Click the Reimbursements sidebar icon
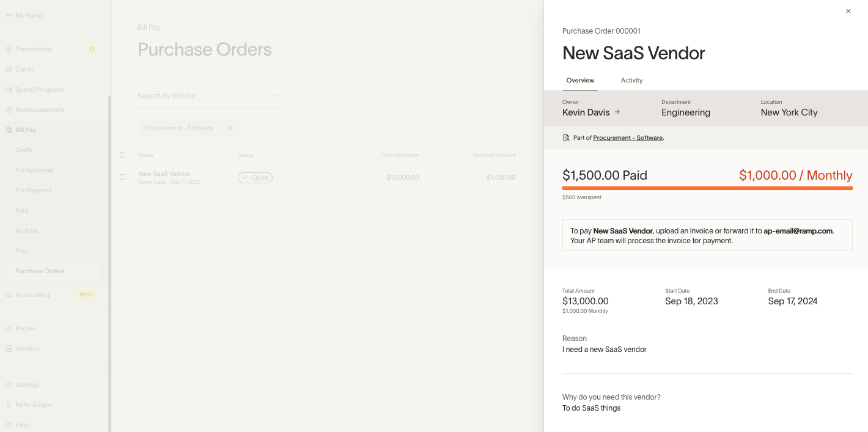Viewport: 868px width, 432px height. 9,110
